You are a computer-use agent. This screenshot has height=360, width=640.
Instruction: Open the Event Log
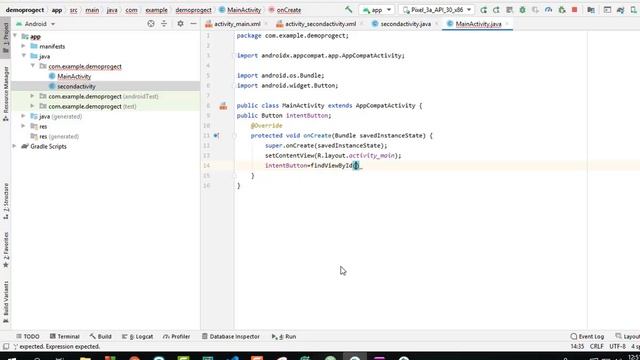587,336
